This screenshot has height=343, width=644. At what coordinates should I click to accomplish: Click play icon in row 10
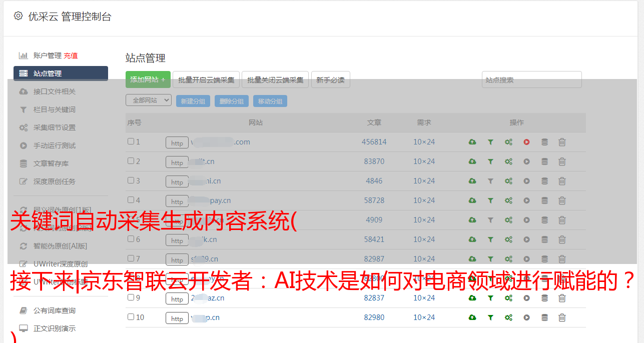[526, 317]
